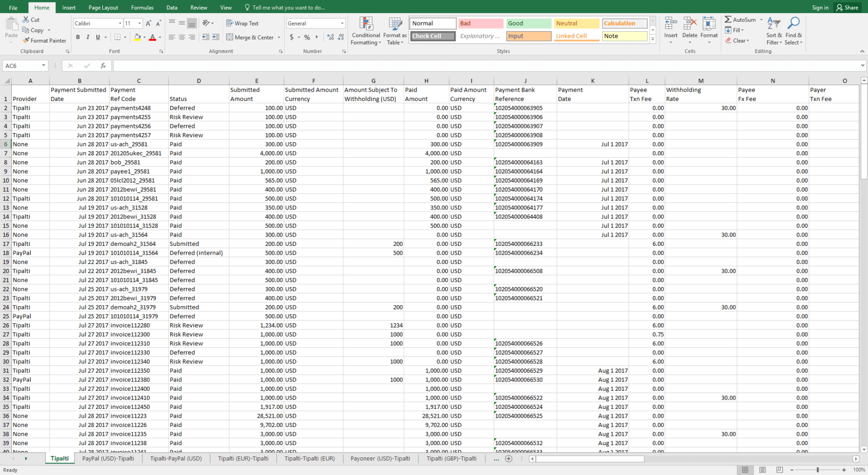The image size is (868, 475).
Task: Toggle Bold formatting
Action: click(x=78, y=37)
